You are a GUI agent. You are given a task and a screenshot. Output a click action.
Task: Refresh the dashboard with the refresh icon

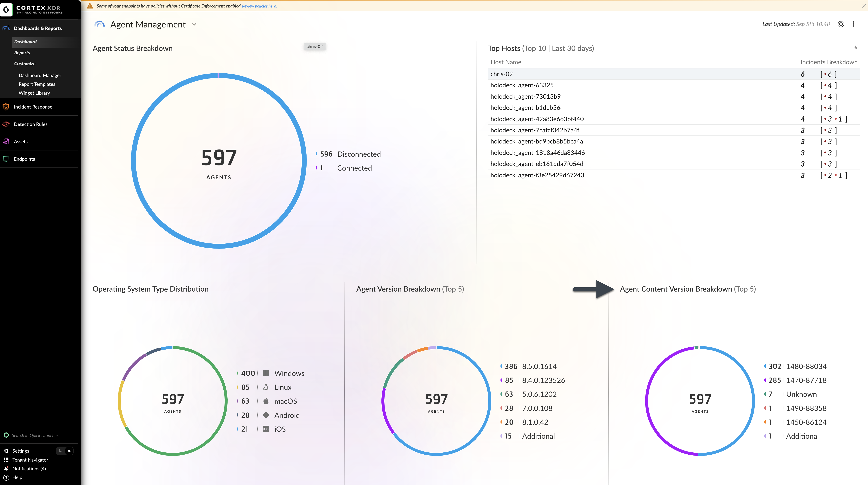pyautogui.click(x=841, y=24)
